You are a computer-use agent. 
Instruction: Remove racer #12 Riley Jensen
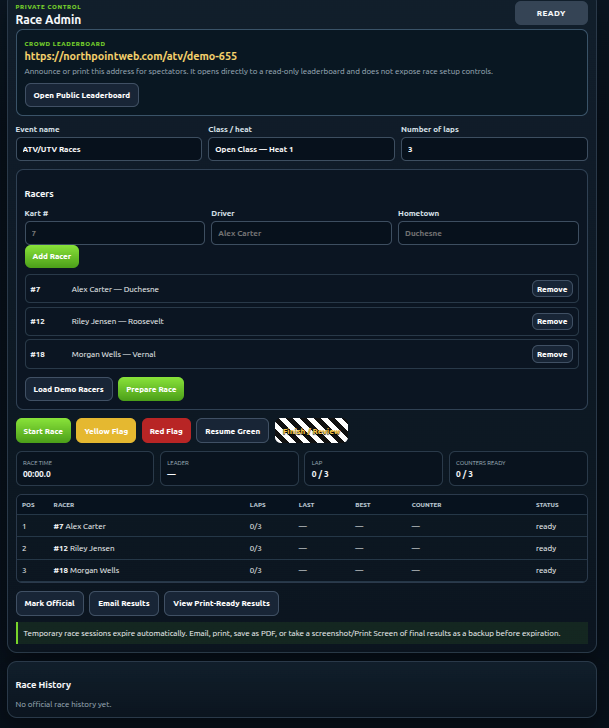552,321
